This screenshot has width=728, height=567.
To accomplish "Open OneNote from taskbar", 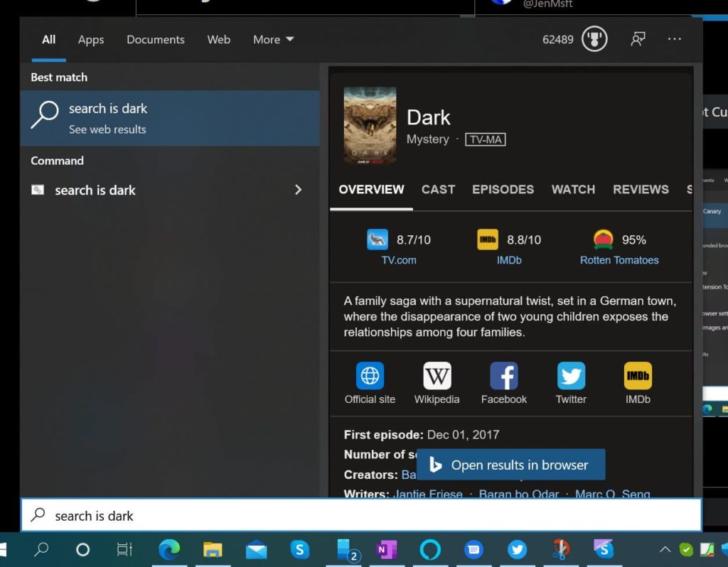I will [386, 550].
